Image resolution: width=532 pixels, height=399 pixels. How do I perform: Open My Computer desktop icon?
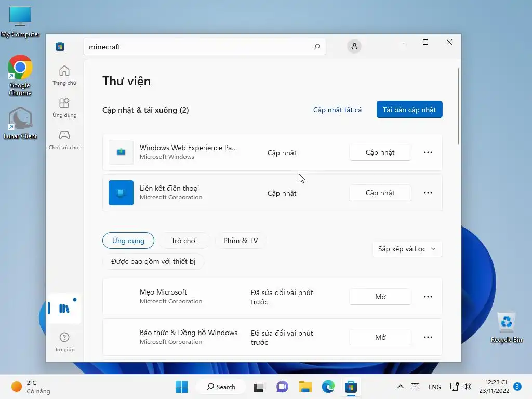click(x=20, y=22)
